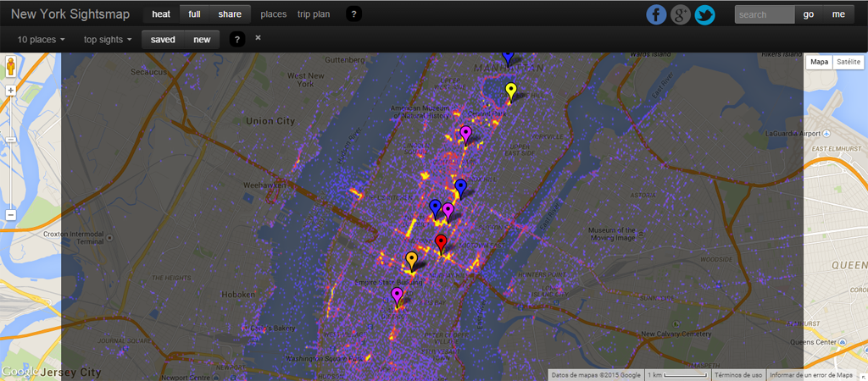Toggle the saved places button

point(163,39)
